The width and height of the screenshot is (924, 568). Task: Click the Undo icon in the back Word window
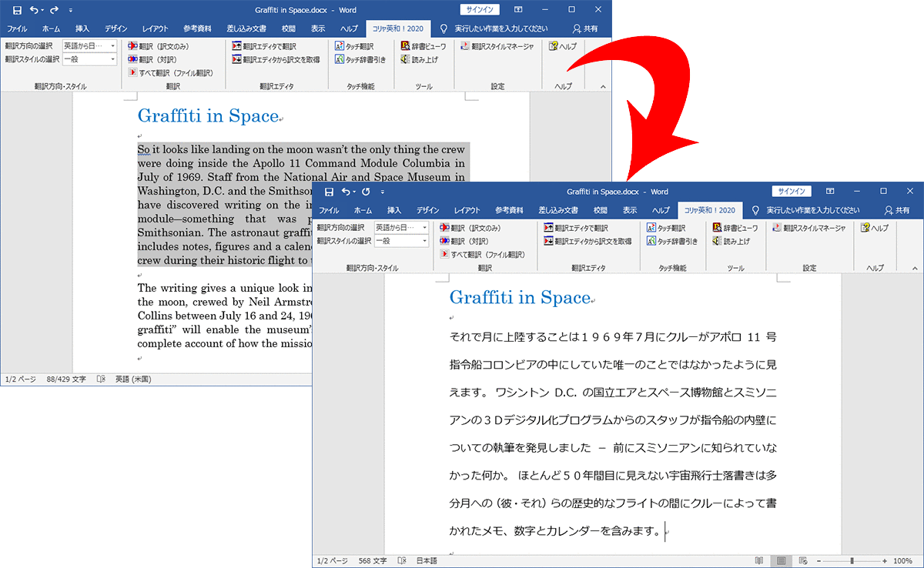[32, 11]
